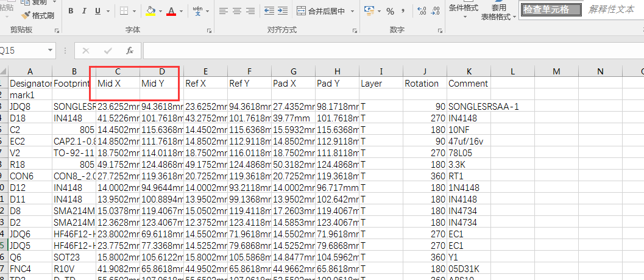Screen dimensions: 644x280
Task: Toggle bold formatting
Action: point(71,11)
